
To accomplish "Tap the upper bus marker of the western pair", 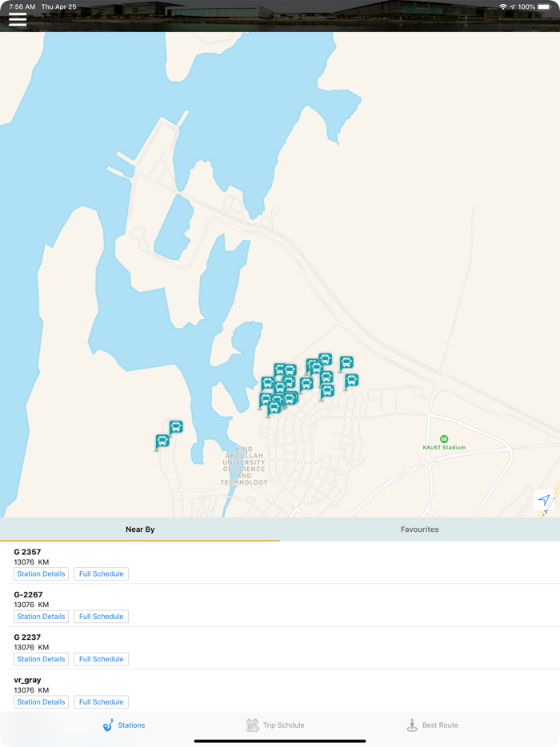I will click(176, 427).
